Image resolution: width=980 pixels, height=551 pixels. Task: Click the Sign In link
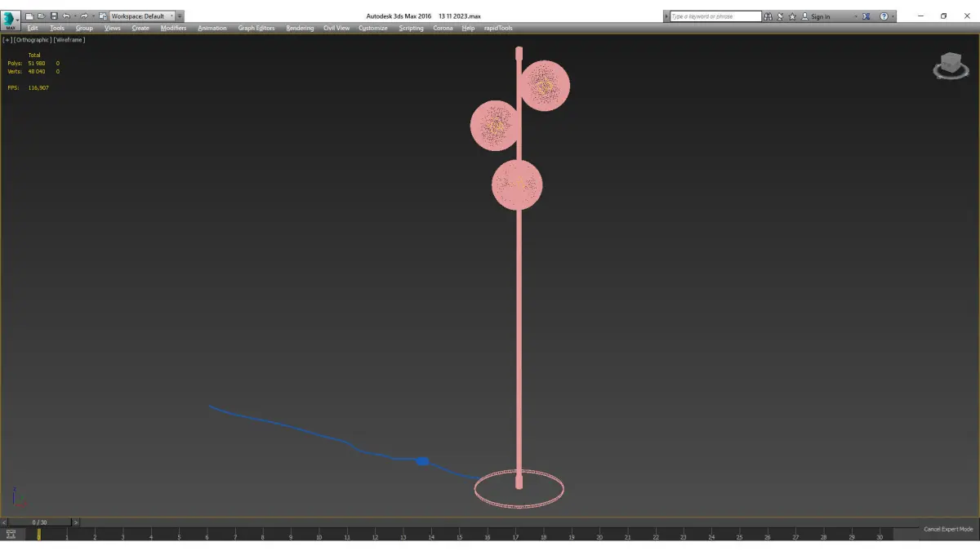click(820, 16)
